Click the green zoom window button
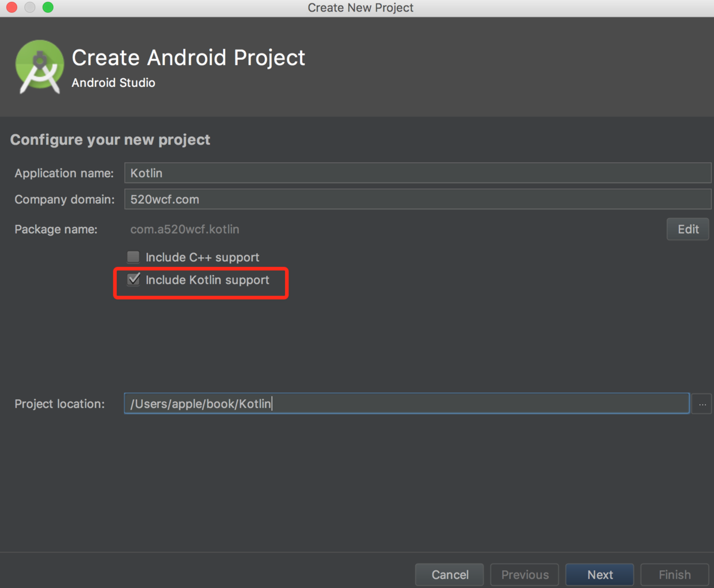 point(48,7)
